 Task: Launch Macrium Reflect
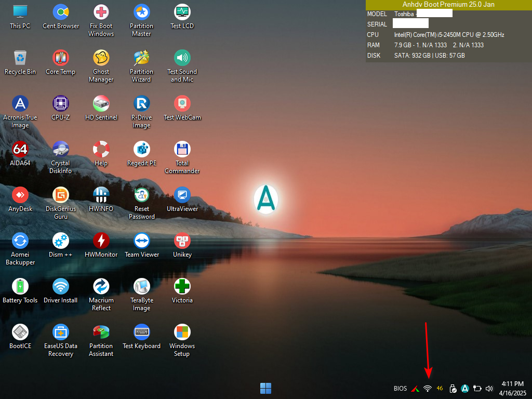pos(101,295)
